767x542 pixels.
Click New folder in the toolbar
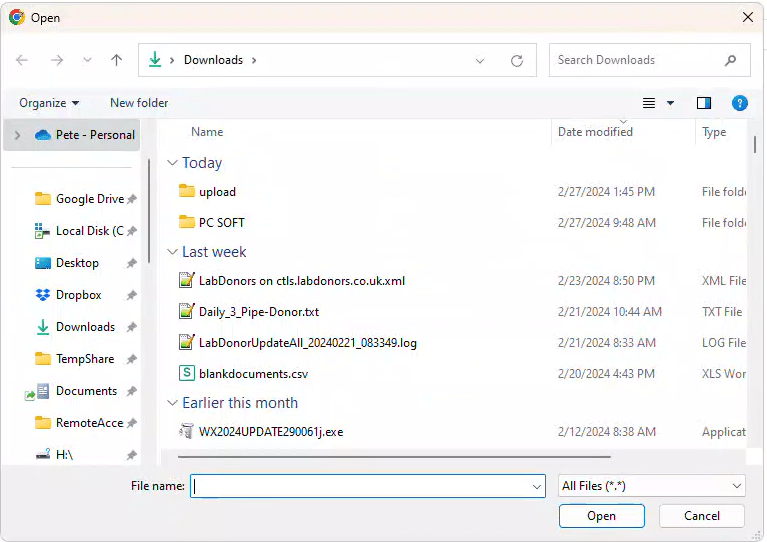(x=139, y=103)
